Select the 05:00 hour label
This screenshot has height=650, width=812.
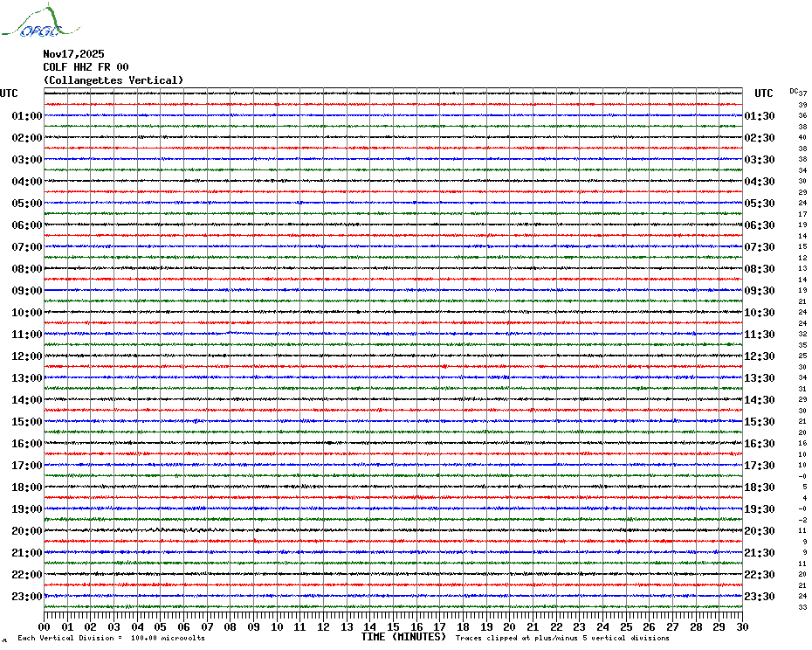click(x=27, y=204)
